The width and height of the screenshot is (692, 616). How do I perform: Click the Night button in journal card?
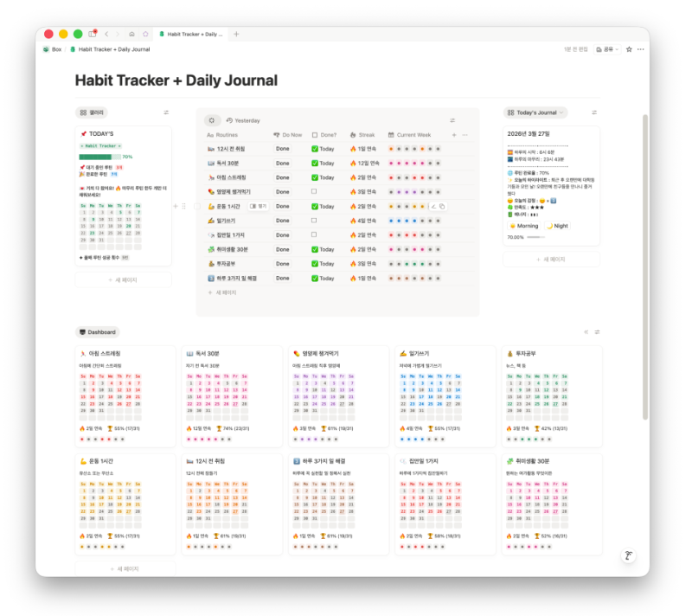[557, 226]
